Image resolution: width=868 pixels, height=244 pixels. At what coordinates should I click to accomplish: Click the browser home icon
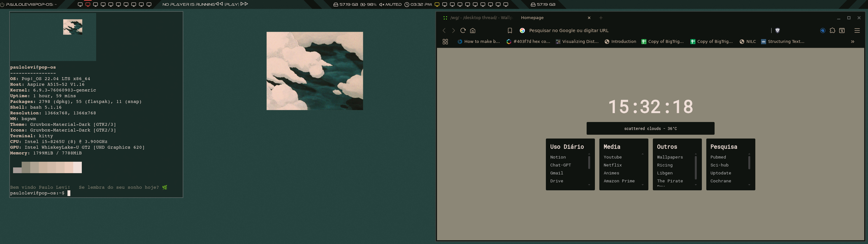[473, 30]
